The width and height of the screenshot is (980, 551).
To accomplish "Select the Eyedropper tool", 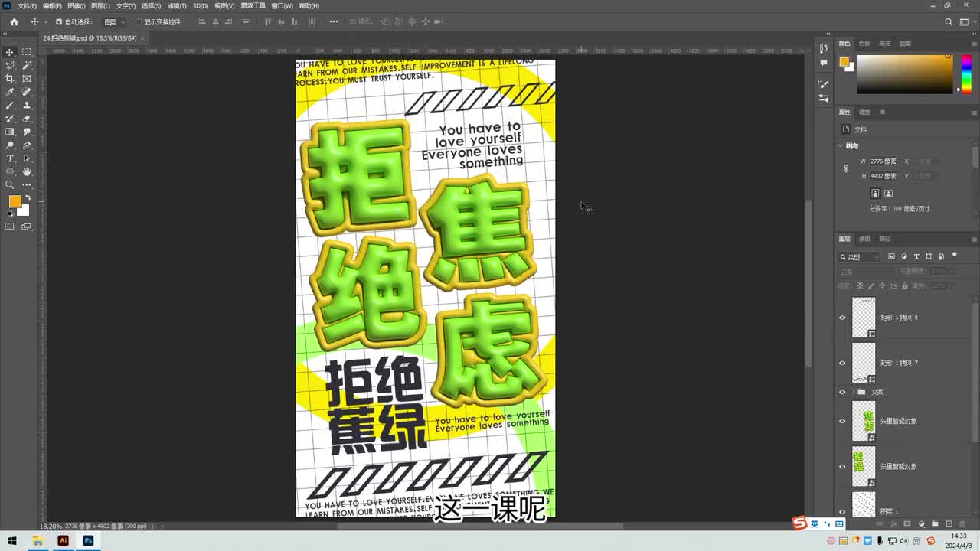I will pos(10,92).
